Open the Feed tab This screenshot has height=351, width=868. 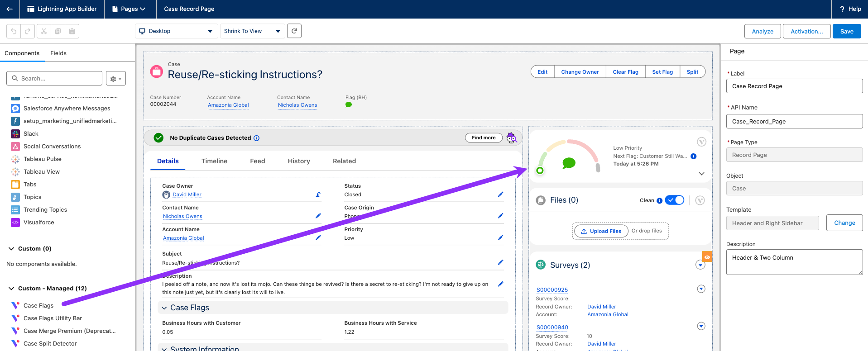pyautogui.click(x=258, y=161)
